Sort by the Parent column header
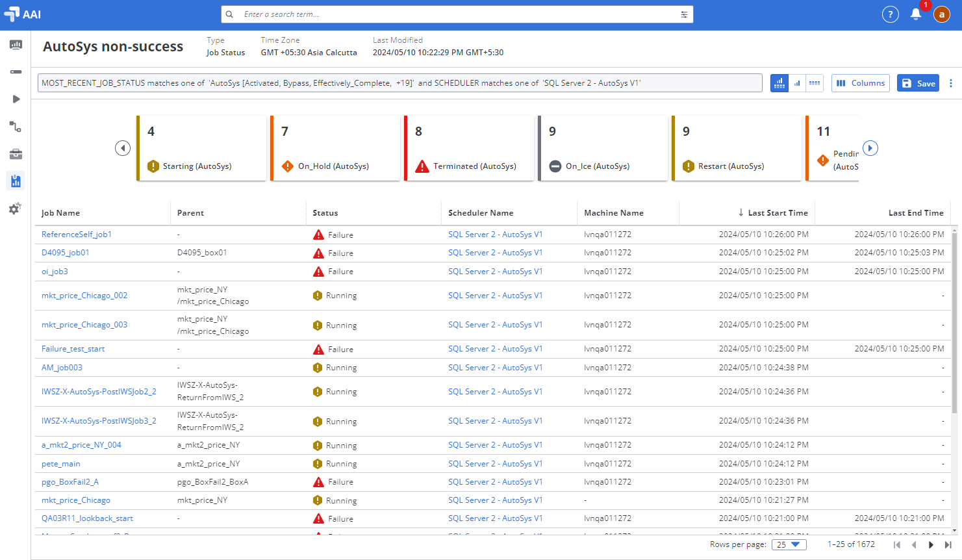Image resolution: width=962 pixels, height=560 pixels. [190, 213]
